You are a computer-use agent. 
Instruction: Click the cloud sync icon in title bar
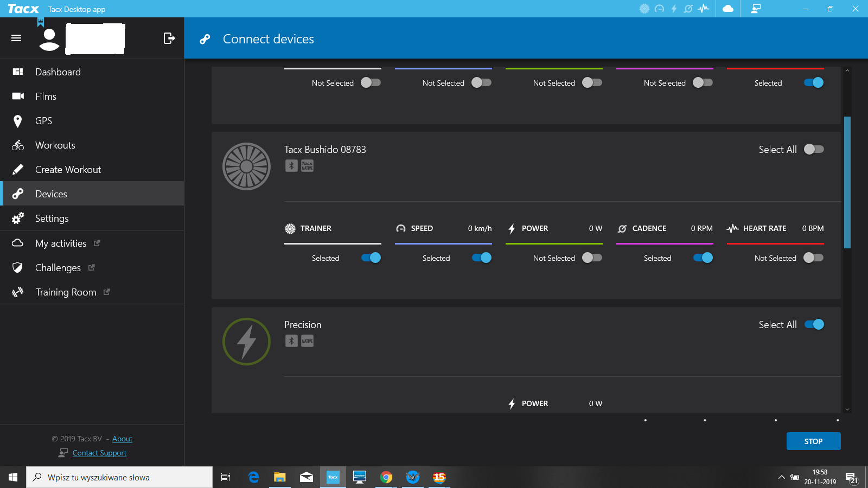tap(728, 9)
